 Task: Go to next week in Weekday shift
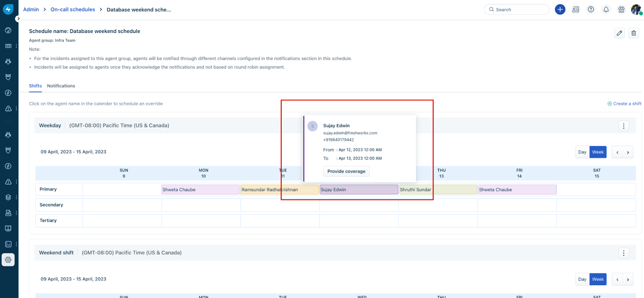click(x=628, y=152)
